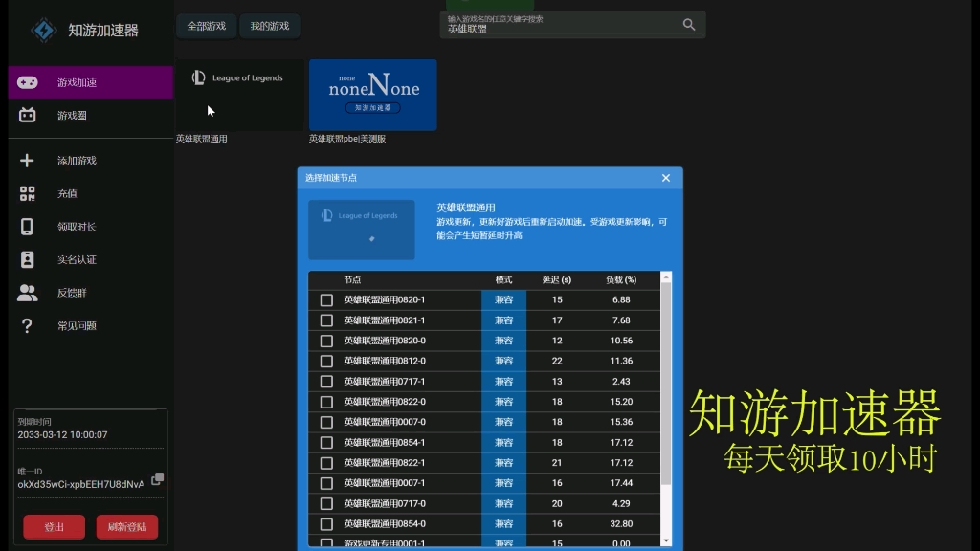Click the 32.80 load value cell
Image resolution: width=980 pixels, height=551 pixels.
pos(621,524)
